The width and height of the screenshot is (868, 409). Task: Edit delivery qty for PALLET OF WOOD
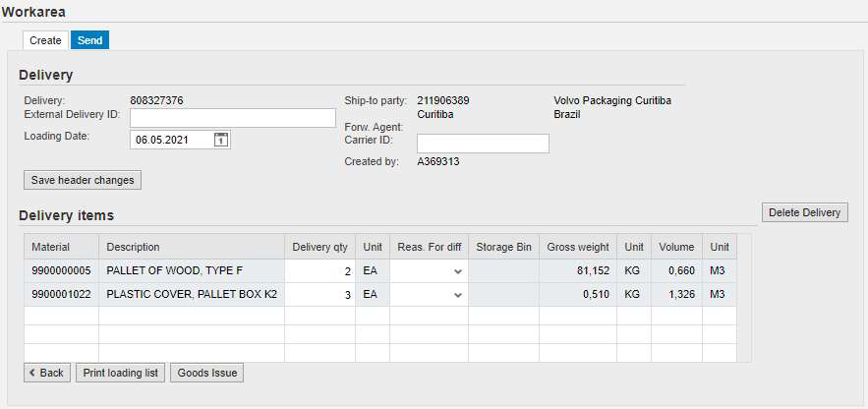pos(320,270)
